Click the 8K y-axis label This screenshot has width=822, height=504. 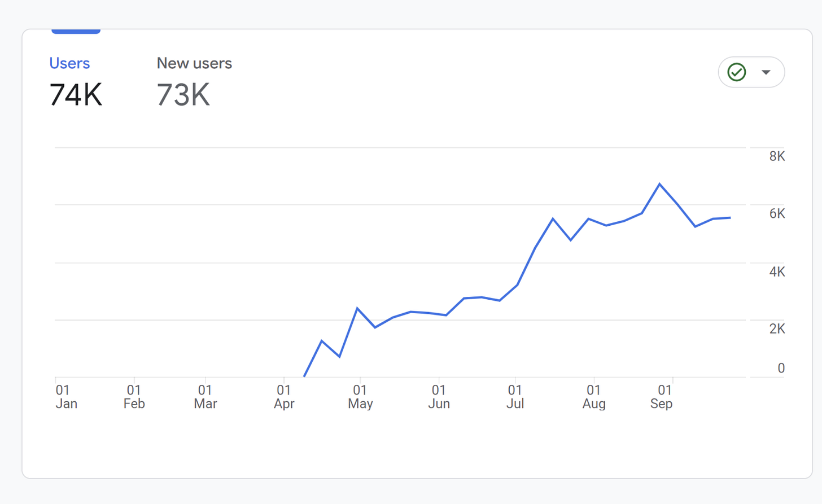(x=777, y=156)
